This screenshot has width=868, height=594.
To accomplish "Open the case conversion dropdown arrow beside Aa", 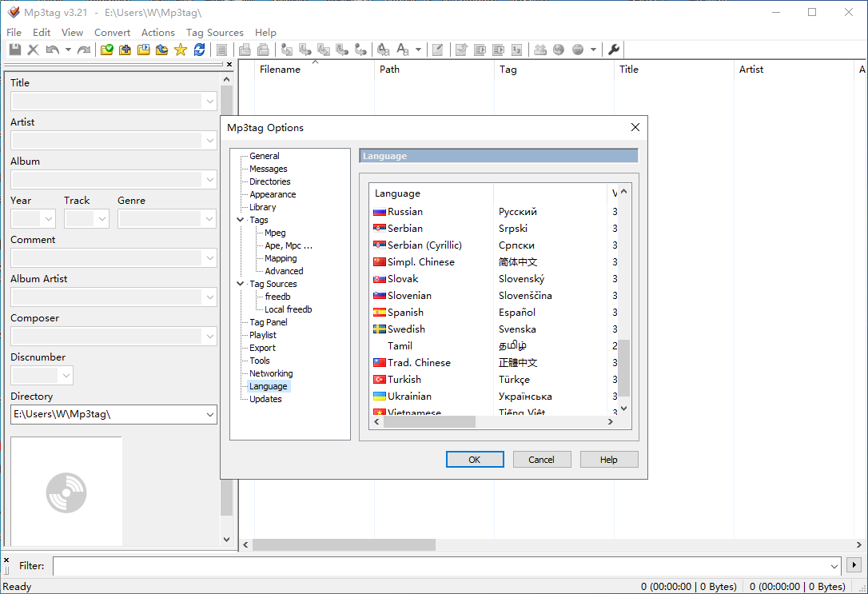I will pyautogui.click(x=419, y=50).
